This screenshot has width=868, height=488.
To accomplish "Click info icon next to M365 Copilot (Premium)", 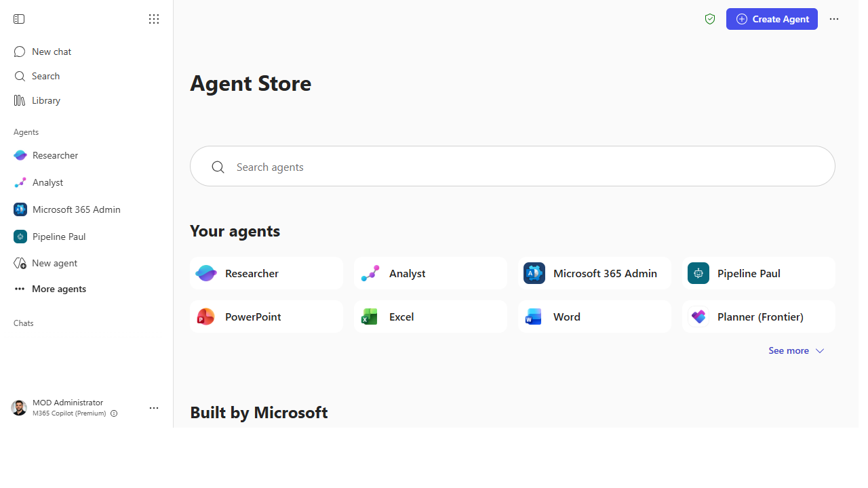I will point(114,413).
